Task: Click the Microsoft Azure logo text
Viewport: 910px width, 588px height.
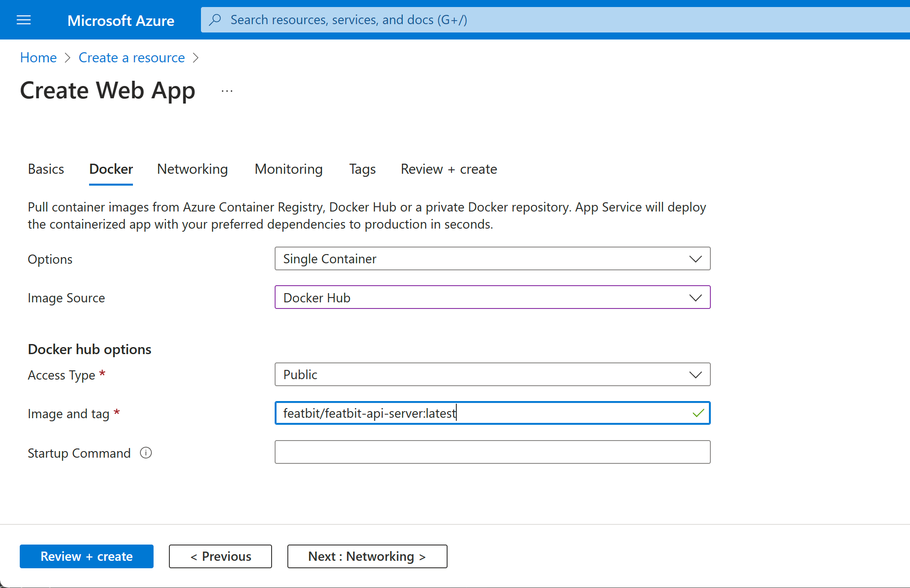Action: click(121, 20)
